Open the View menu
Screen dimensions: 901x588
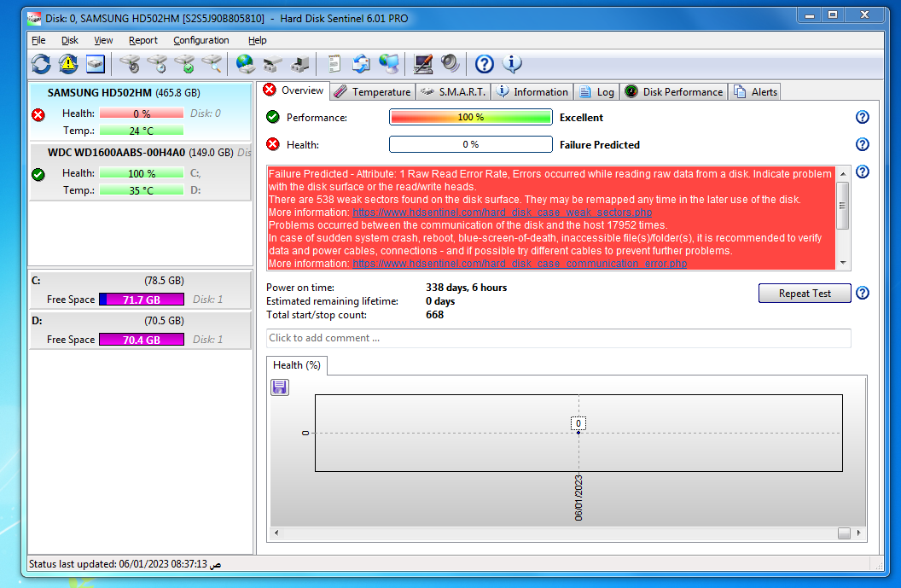103,40
